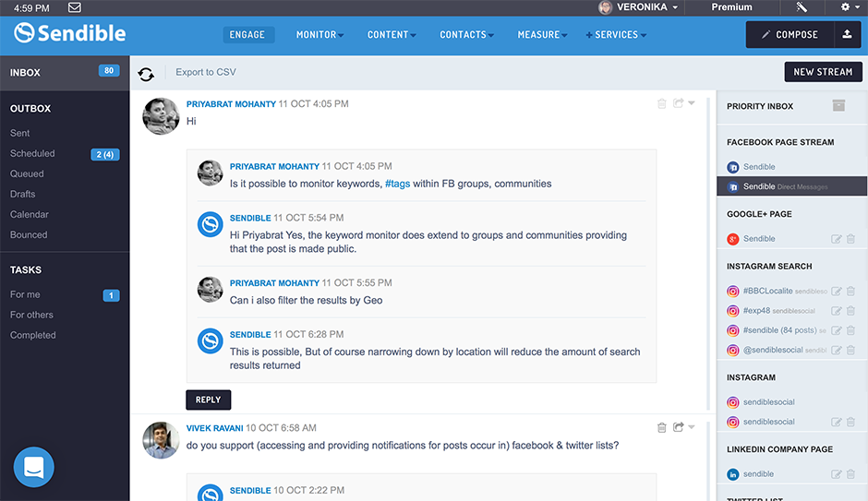Click Vivek Ravani's avatar photo
Screen dimensions: 868x501
click(161, 440)
